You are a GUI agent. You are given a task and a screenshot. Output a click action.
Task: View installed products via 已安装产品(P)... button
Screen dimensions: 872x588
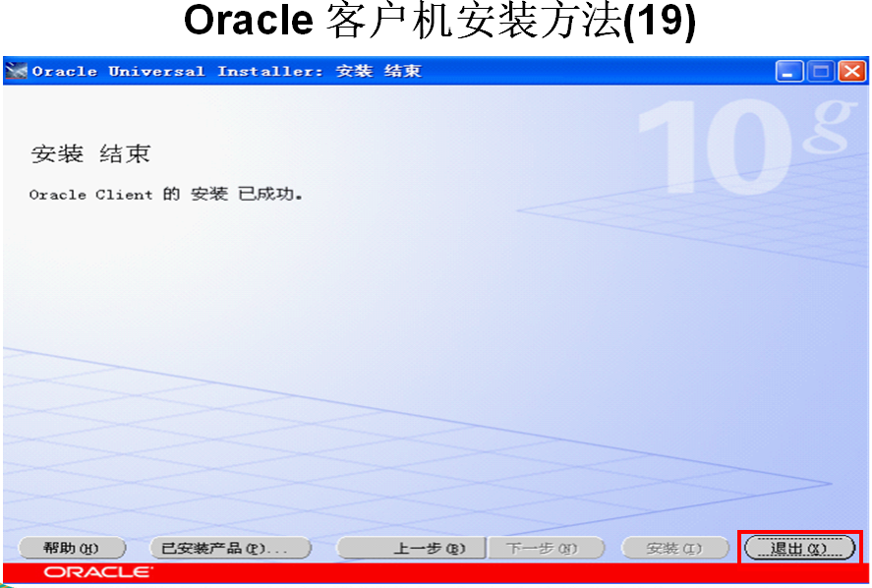click(x=230, y=548)
